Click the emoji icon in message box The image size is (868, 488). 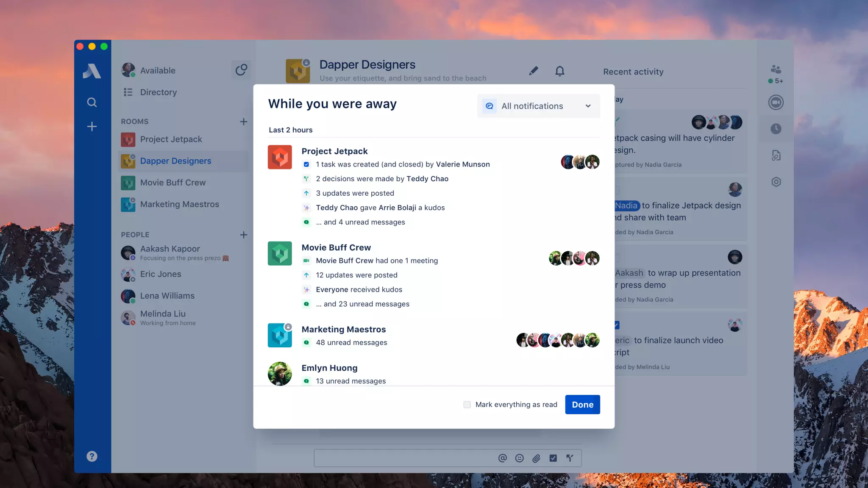tap(519, 458)
